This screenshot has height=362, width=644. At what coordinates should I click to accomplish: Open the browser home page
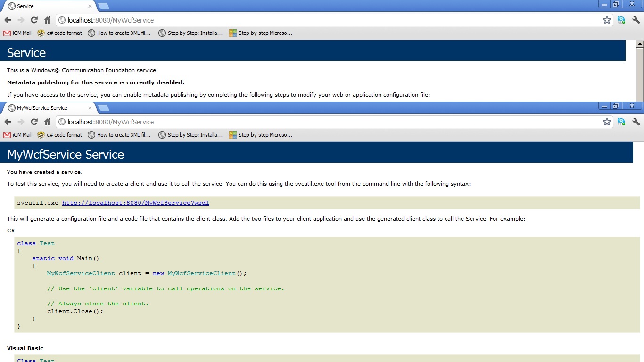tap(47, 122)
